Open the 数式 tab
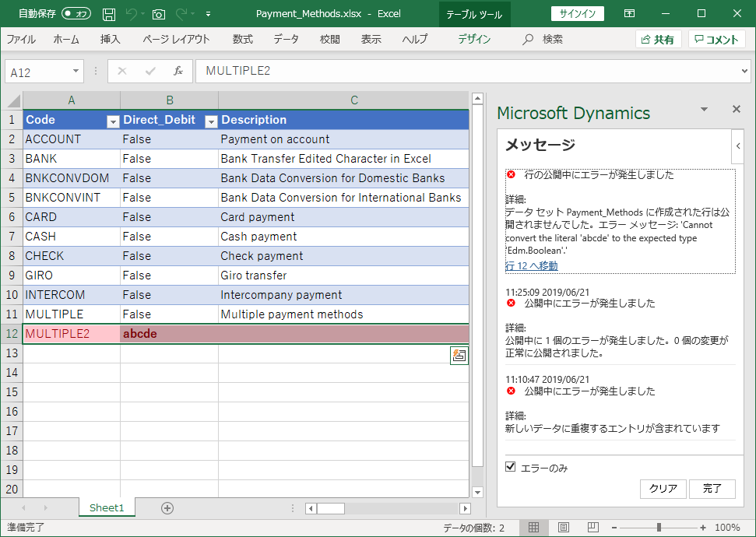Screen dimensions: 756x537 [x=242, y=39]
